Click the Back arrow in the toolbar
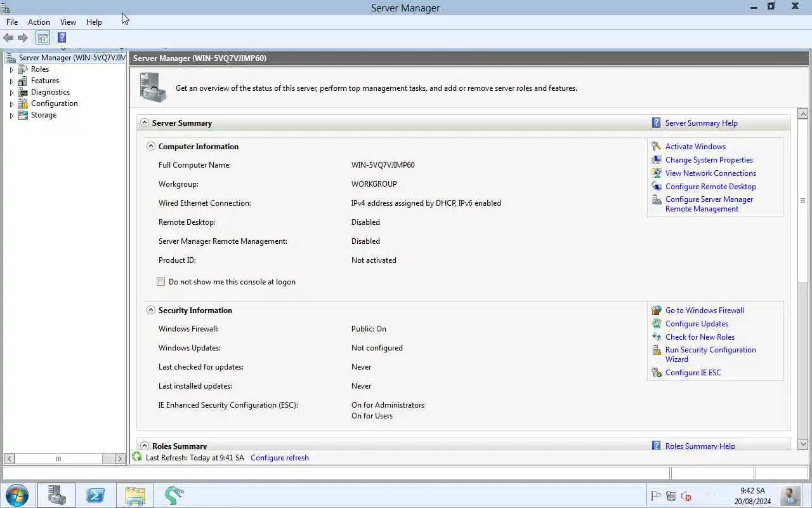This screenshot has height=508, width=812. tap(8, 38)
